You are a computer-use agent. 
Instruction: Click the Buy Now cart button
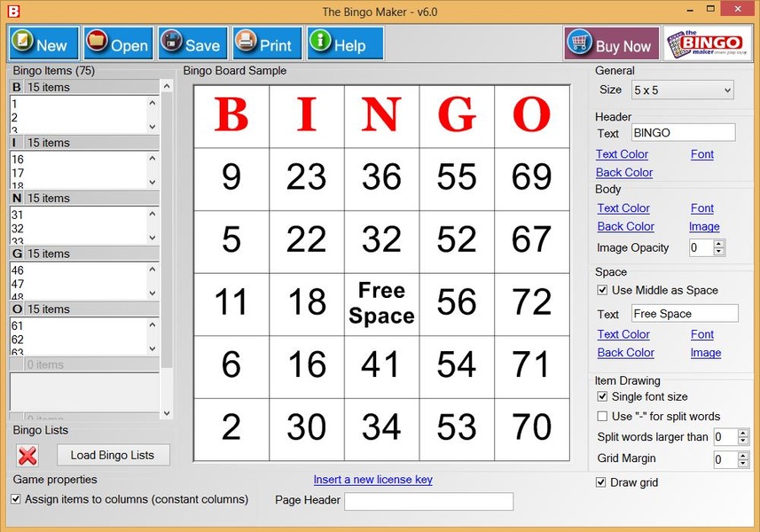(611, 44)
